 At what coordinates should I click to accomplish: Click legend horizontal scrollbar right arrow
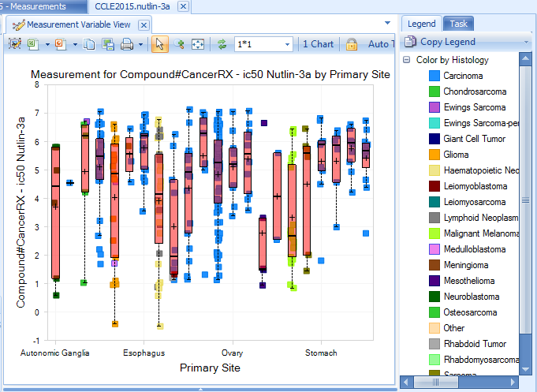click(513, 382)
